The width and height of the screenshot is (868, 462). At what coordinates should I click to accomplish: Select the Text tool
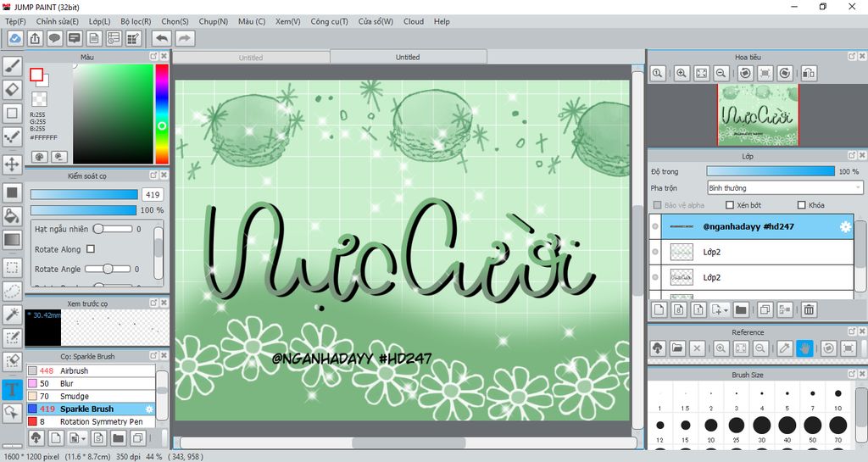(x=12, y=389)
